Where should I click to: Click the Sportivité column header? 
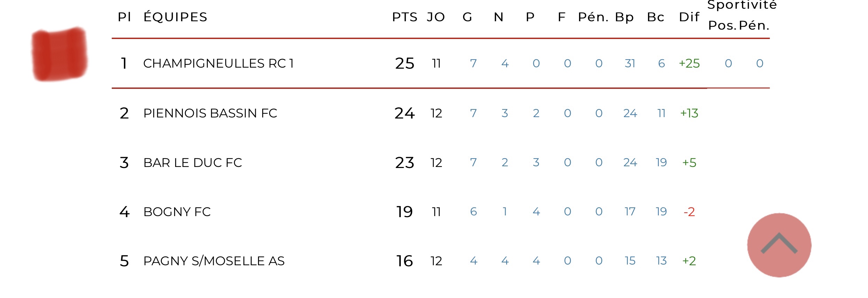(x=742, y=5)
